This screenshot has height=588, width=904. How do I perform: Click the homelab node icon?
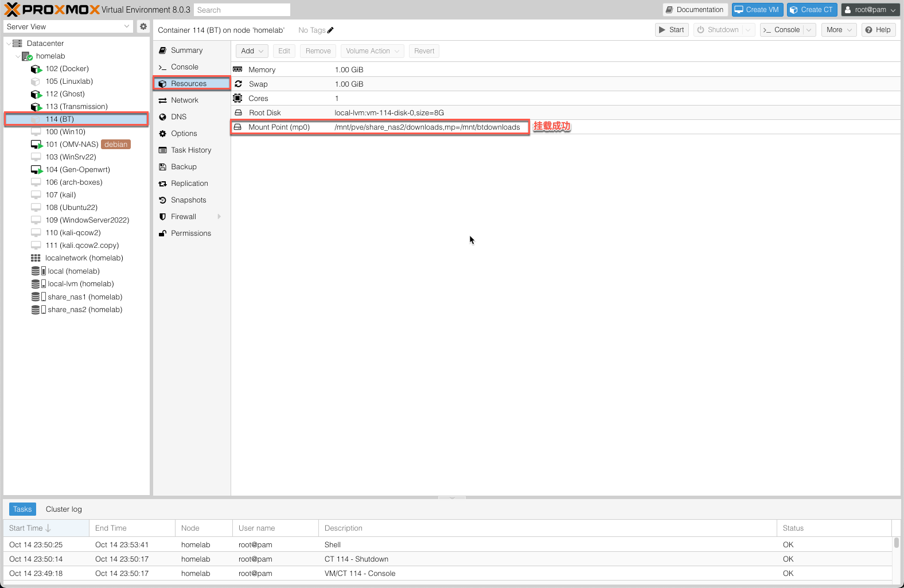tap(27, 56)
